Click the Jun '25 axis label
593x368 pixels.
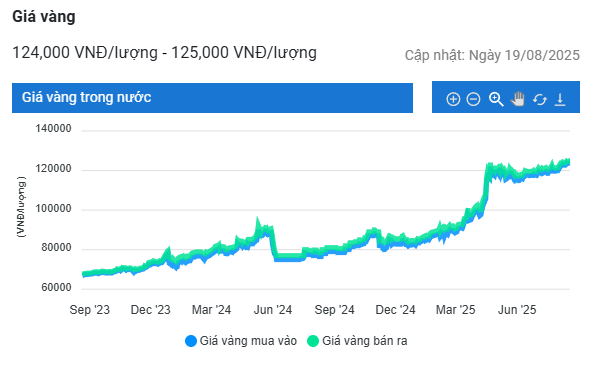pos(517,310)
